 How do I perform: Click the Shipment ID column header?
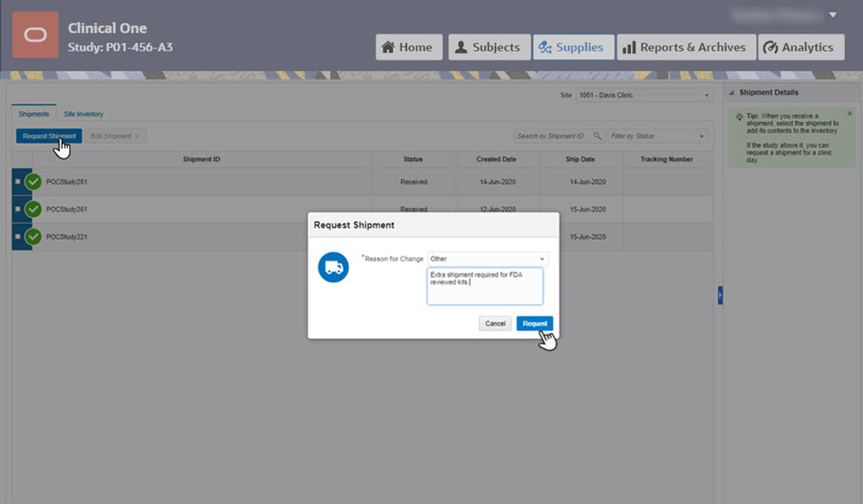[201, 160]
